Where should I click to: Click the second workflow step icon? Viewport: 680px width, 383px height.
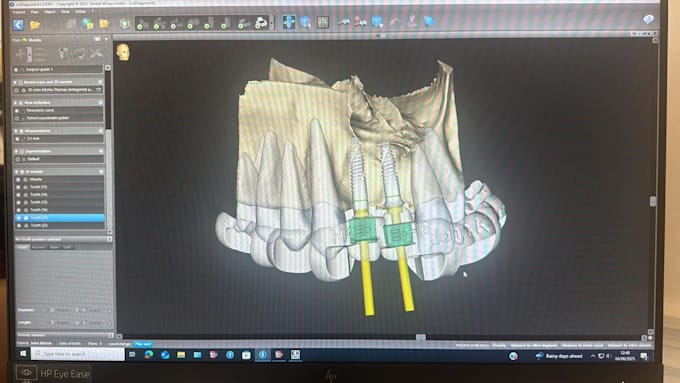pos(158,23)
